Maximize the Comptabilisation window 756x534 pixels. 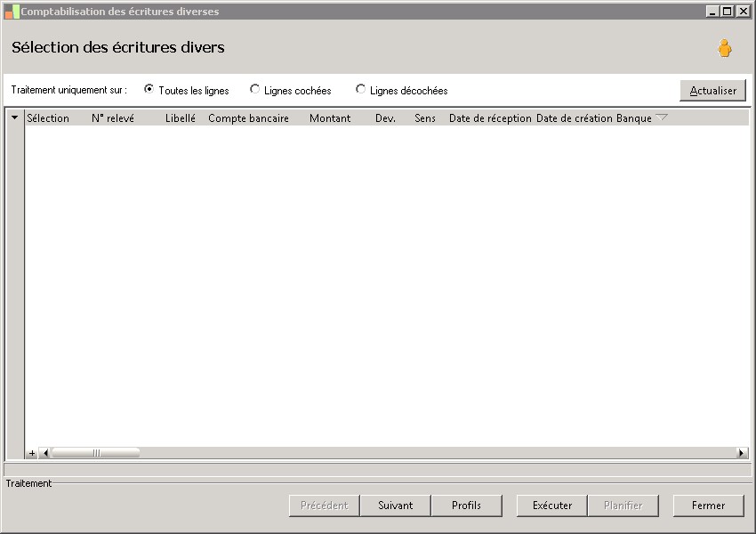point(728,11)
